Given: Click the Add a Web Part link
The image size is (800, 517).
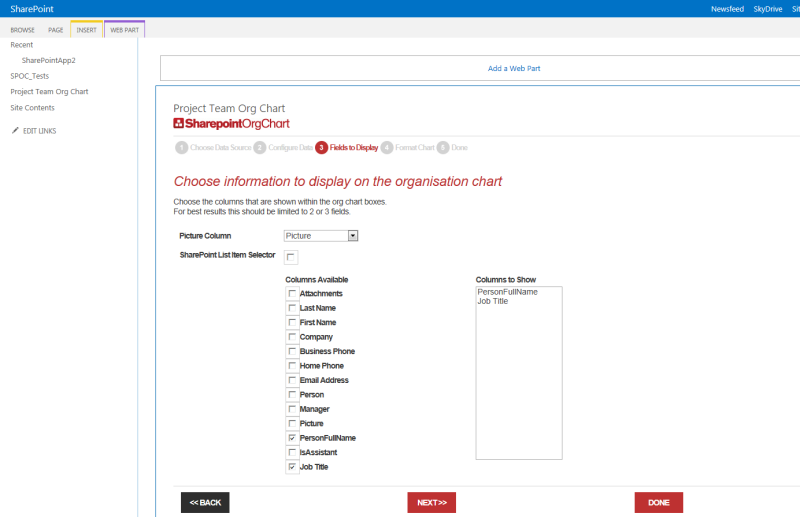Looking at the screenshot, I should point(514,68).
